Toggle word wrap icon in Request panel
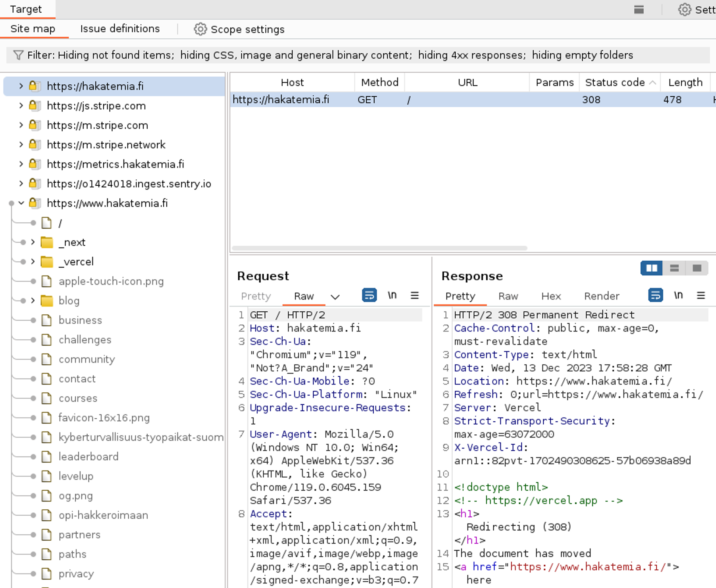This screenshot has height=588, width=716. point(369,295)
